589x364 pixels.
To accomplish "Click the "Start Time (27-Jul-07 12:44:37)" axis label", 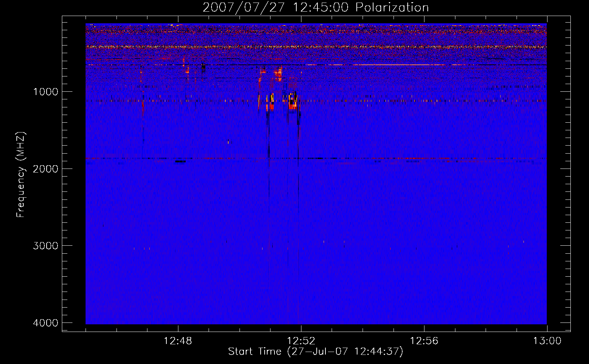I will pos(316,352).
